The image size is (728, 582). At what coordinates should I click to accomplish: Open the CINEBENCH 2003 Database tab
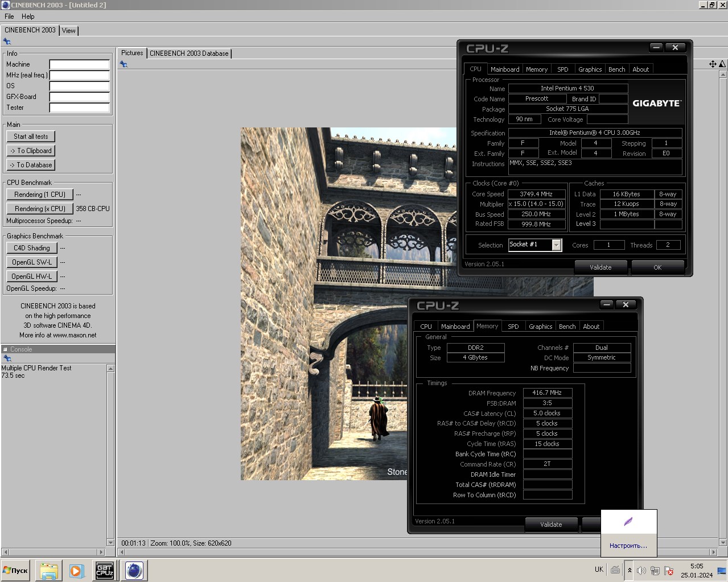[189, 53]
